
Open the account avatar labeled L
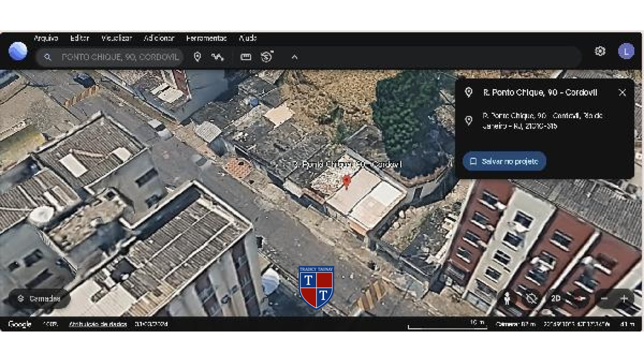click(x=626, y=52)
